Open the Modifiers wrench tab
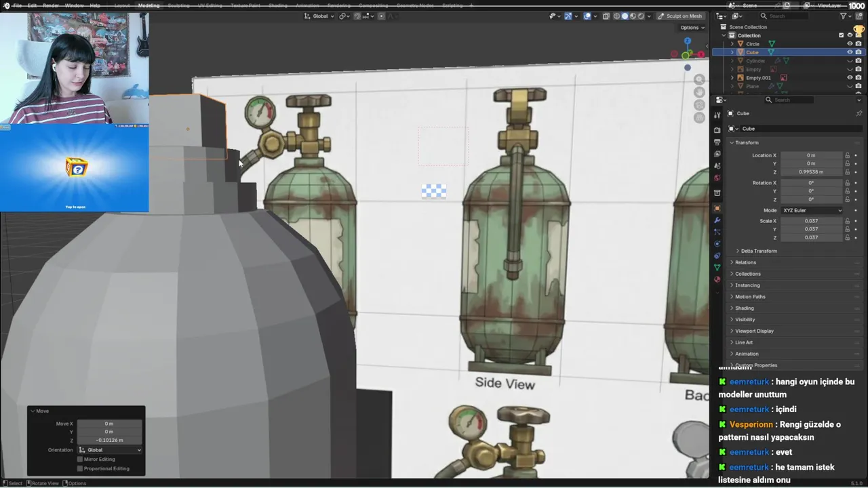This screenshot has height=488, width=868. click(717, 220)
